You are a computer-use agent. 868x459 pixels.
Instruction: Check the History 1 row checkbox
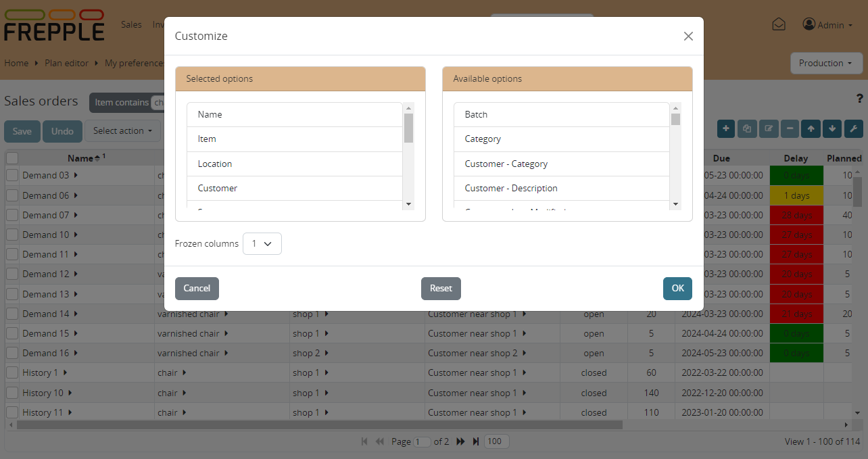coord(11,372)
